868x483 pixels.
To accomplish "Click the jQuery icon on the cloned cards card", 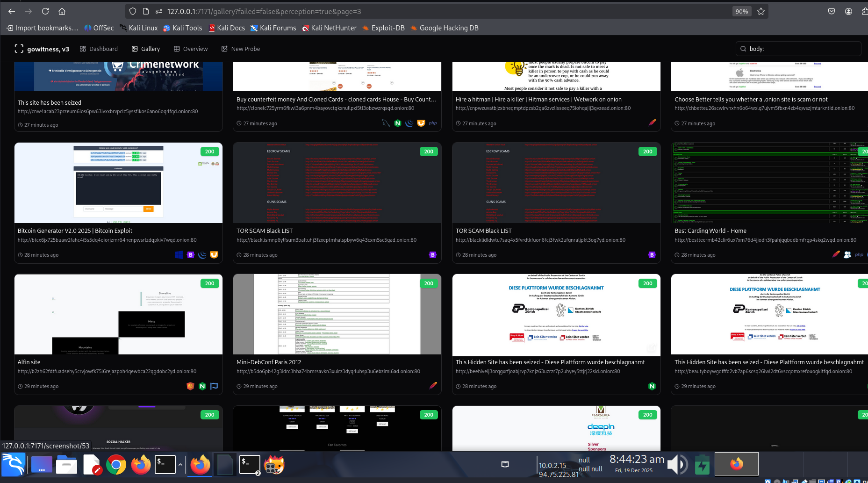I will pyautogui.click(x=409, y=123).
